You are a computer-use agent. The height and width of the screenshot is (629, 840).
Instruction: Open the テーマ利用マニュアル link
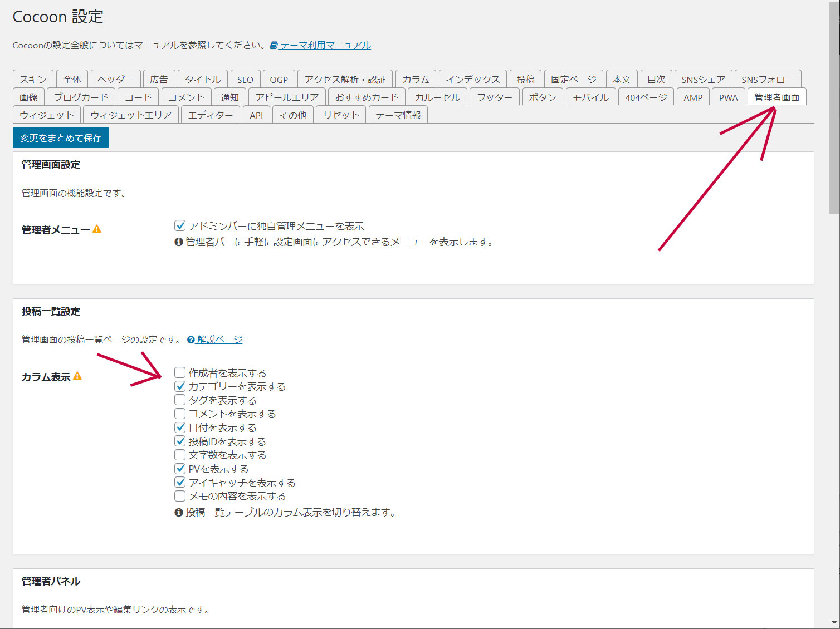(325, 45)
